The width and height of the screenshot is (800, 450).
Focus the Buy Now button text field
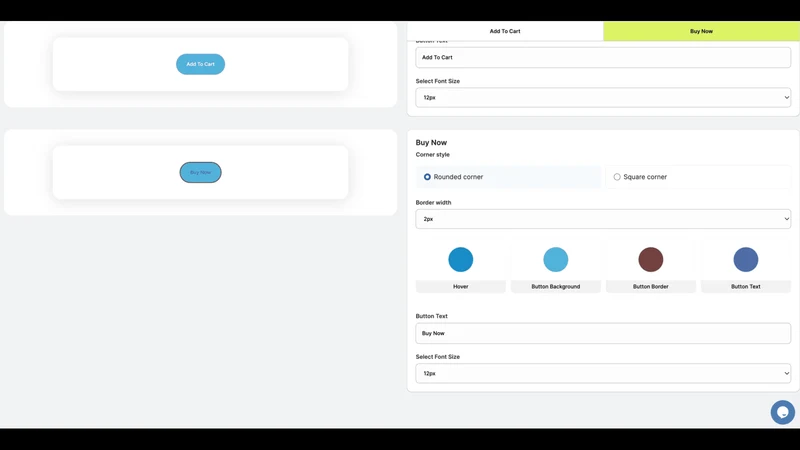pos(603,333)
